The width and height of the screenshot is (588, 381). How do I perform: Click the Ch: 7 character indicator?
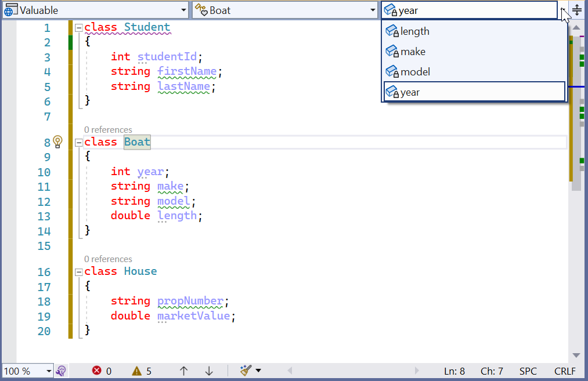(x=492, y=371)
